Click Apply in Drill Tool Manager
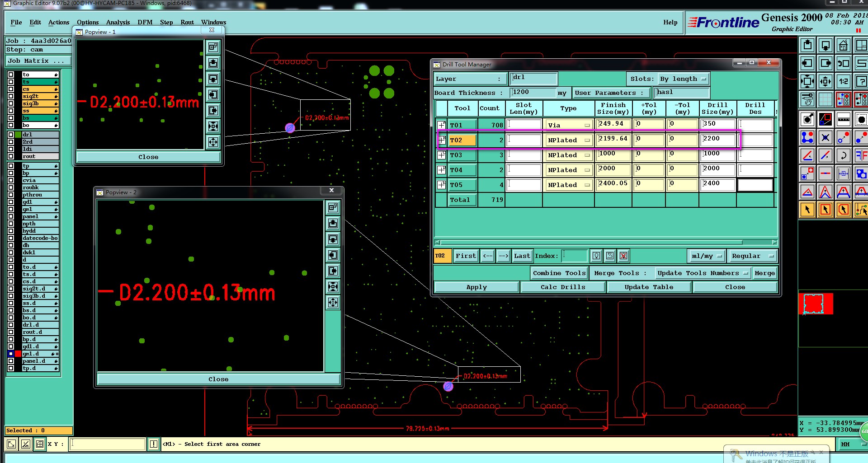Image resolution: width=868 pixels, height=463 pixels. (x=476, y=287)
